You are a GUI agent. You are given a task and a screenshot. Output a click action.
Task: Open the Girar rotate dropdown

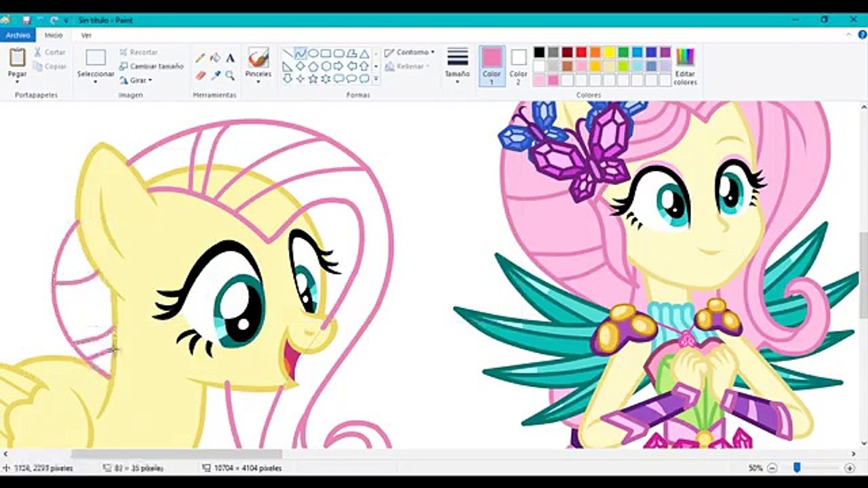pyautogui.click(x=136, y=80)
